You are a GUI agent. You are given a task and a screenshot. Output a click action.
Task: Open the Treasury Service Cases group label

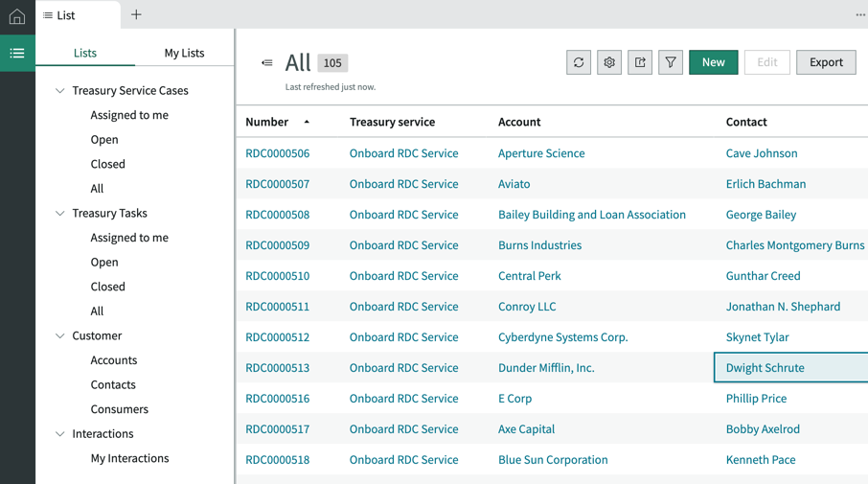[x=130, y=90]
